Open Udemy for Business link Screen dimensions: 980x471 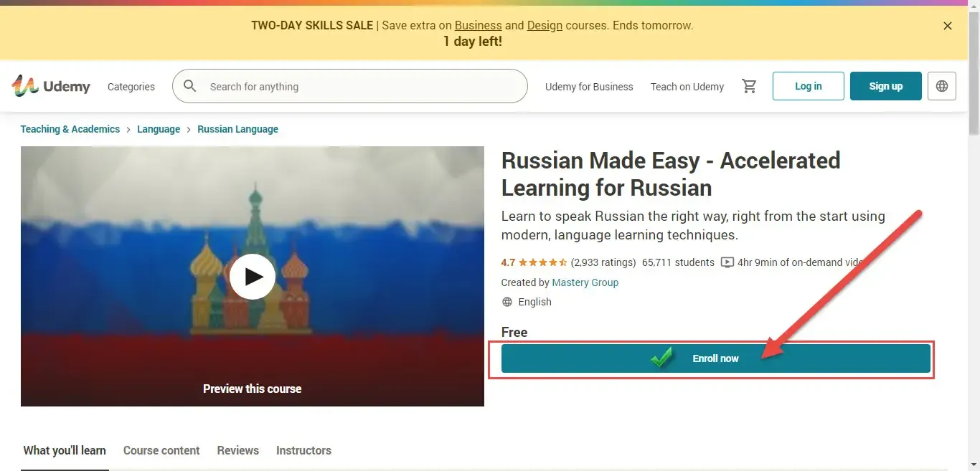click(589, 87)
